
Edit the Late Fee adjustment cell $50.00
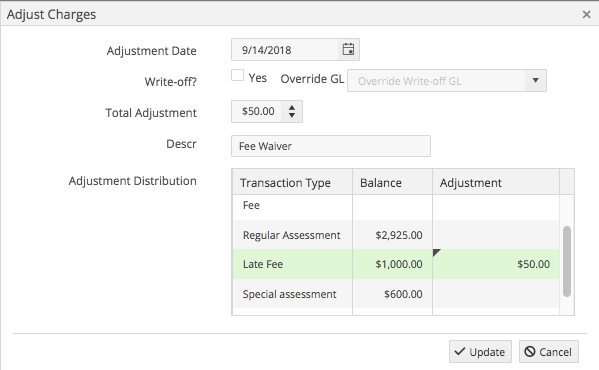pyautogui.click(x=496, y=264)
